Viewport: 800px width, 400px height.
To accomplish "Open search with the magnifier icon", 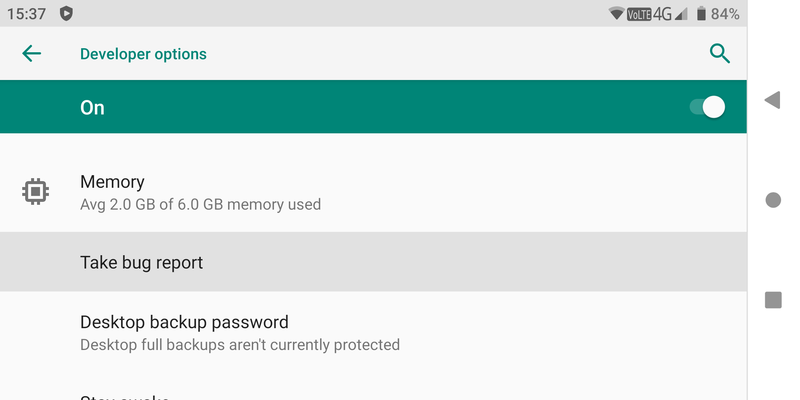I will (x=719, y=54).
